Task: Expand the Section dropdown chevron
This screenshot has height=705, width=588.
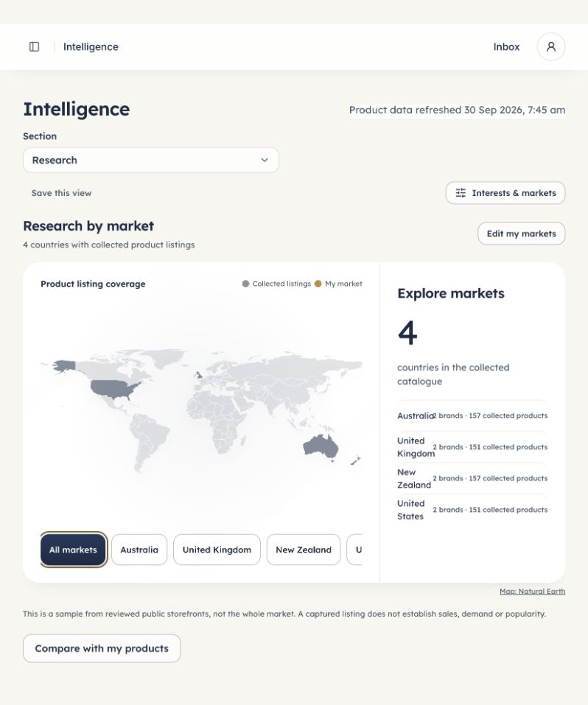Action: point(265,160)
